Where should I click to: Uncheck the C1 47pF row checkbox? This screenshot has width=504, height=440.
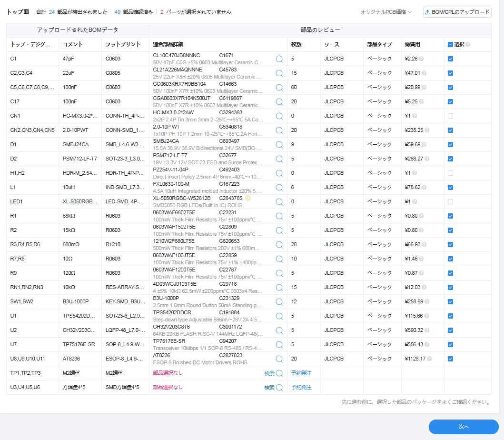click(x=450, y=59)
